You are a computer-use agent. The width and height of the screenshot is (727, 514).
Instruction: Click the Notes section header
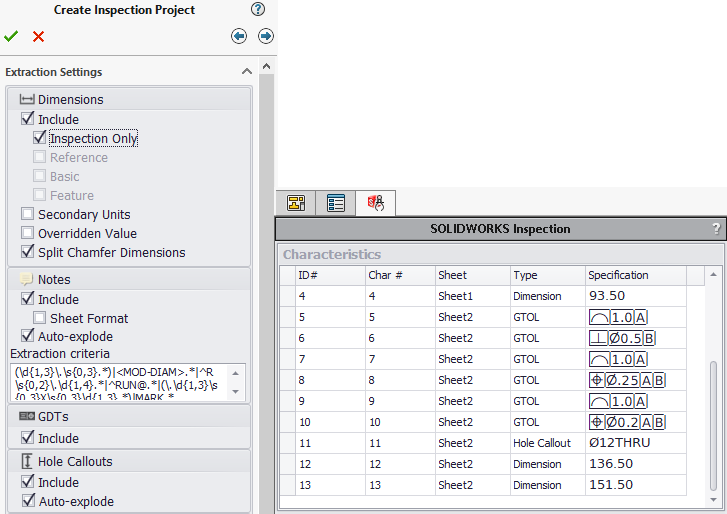pos(129,279)
